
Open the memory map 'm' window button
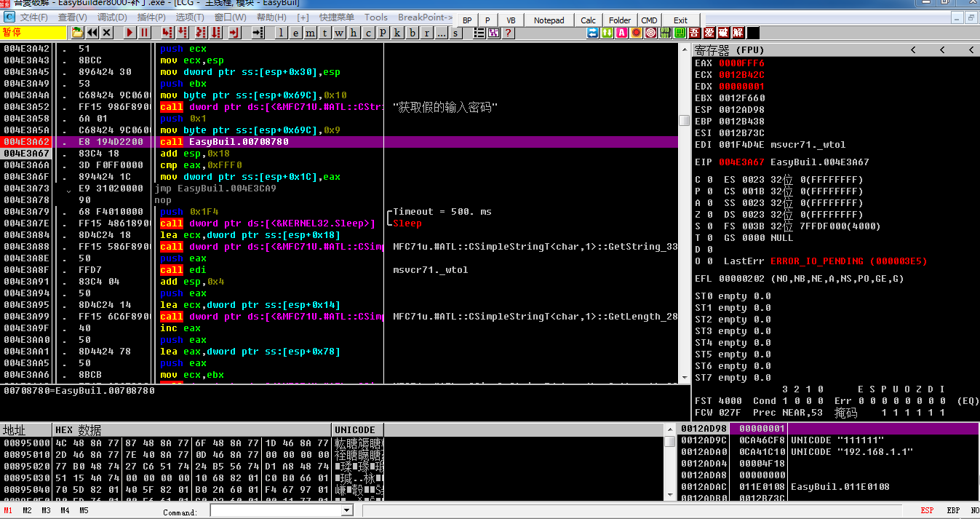coord(311,33)
